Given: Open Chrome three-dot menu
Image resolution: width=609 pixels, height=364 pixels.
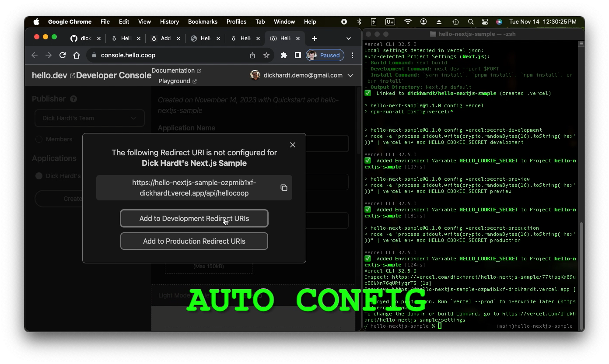Looking at the screenshot, I should click(353, 55).
